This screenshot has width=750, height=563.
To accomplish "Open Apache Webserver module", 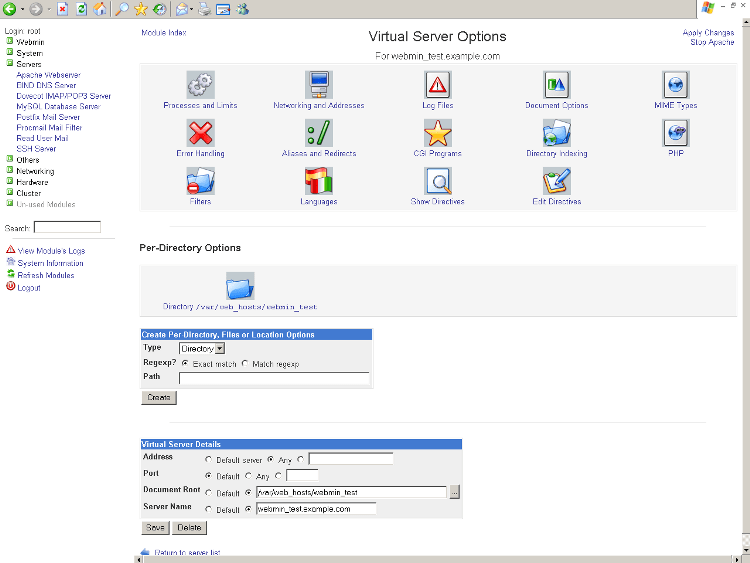I will (x=48, y=75).
